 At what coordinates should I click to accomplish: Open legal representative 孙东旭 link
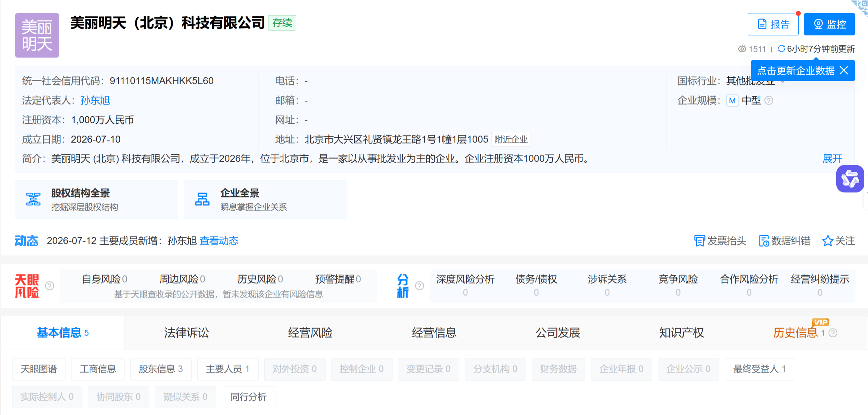[95, 100]
